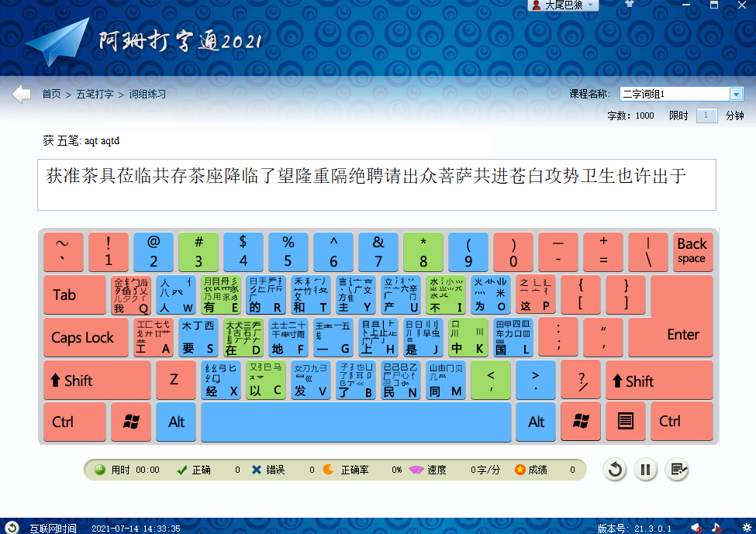
Task: Click the V key labeled 发
Action: point(310,380)
